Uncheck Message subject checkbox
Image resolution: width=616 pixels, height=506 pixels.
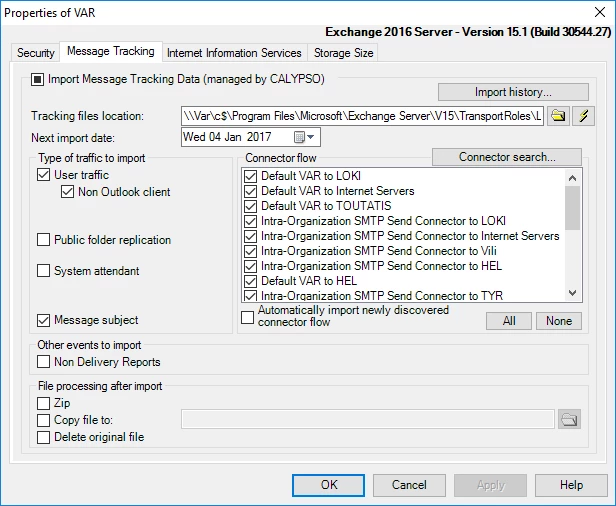click(43, 320)
